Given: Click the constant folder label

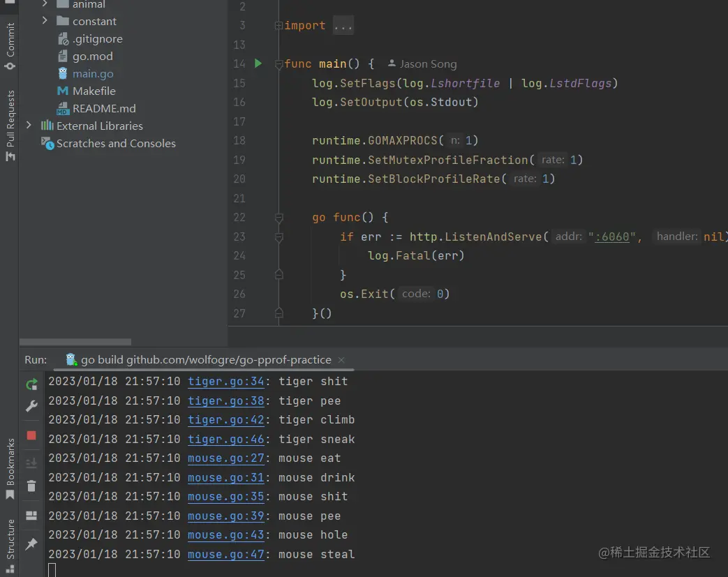Looking at the screenshot, I should 94,22.
